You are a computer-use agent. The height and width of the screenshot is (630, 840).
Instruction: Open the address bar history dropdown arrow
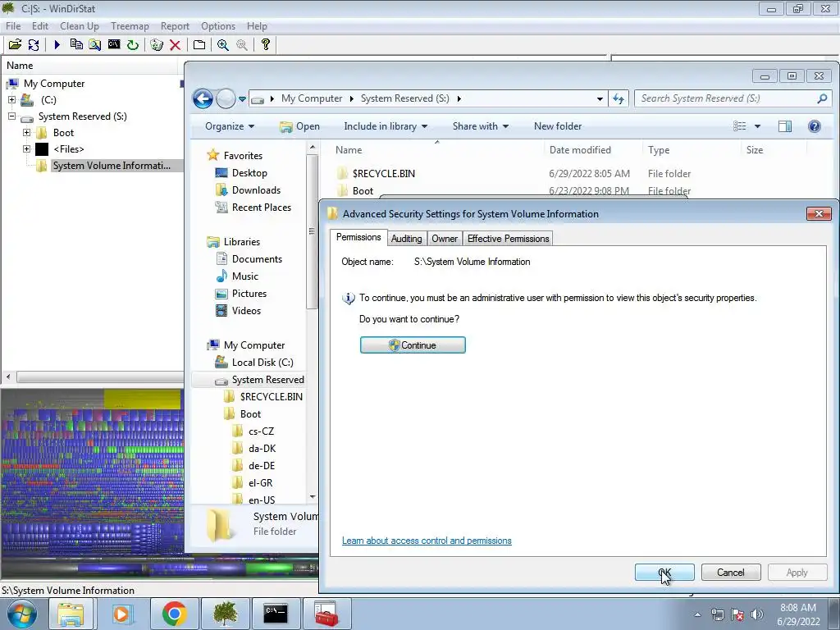point(600,98)
